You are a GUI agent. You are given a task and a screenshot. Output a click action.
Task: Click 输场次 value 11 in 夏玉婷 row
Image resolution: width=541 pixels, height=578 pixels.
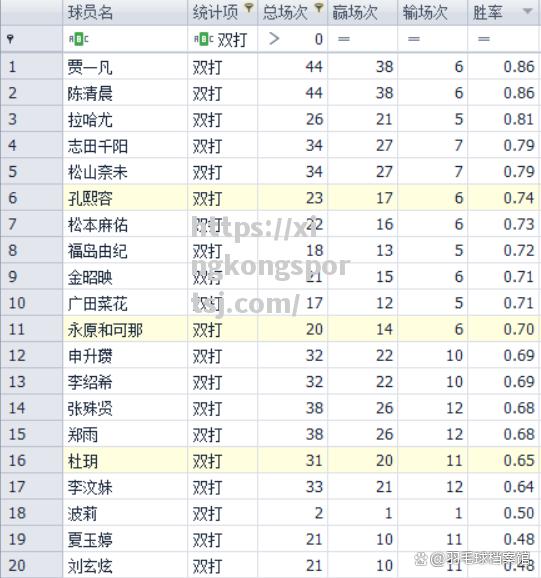tap(454, 539)
